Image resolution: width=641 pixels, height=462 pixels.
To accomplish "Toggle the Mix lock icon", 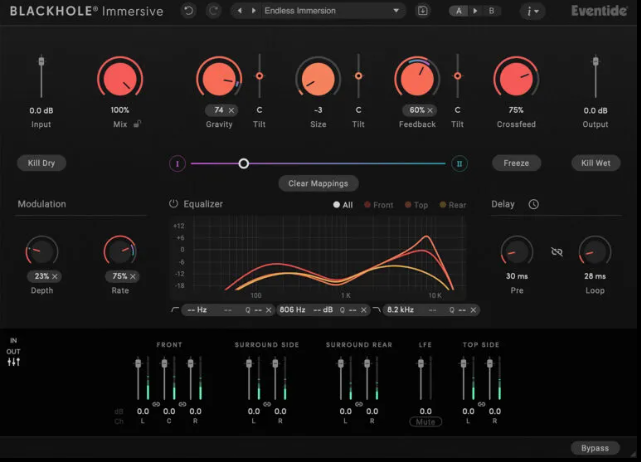I will coord(137,123).
